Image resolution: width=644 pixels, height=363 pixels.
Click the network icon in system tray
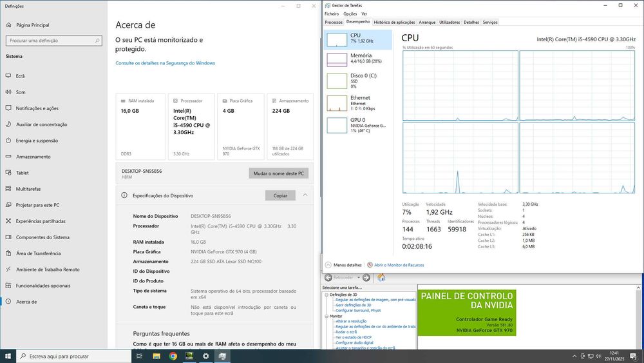pyautogui.click(x=591, y=356)
